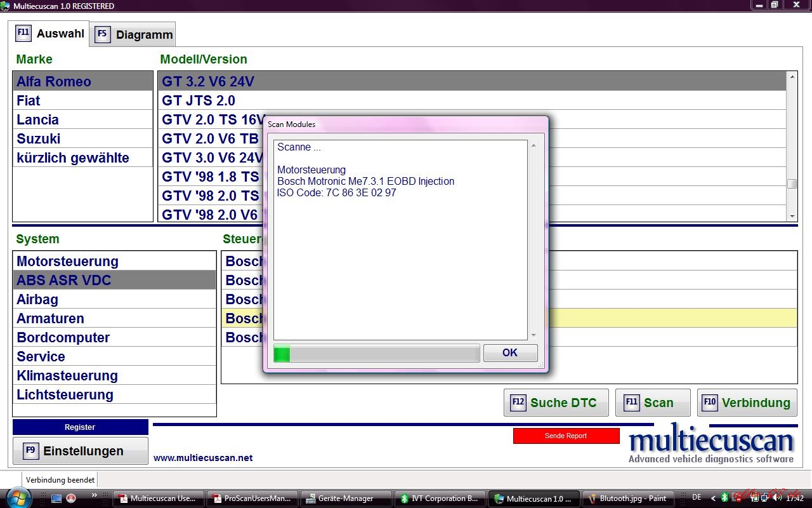Click Bosch Motronic Me7.3.1 log line
The image size is (812, 508).
pos(366,181)
